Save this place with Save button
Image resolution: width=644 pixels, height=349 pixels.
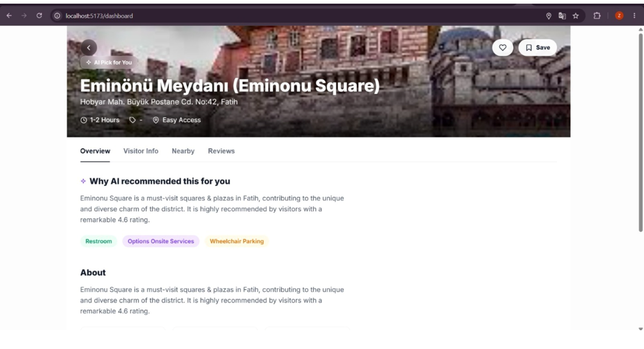(x=538, y=47)
